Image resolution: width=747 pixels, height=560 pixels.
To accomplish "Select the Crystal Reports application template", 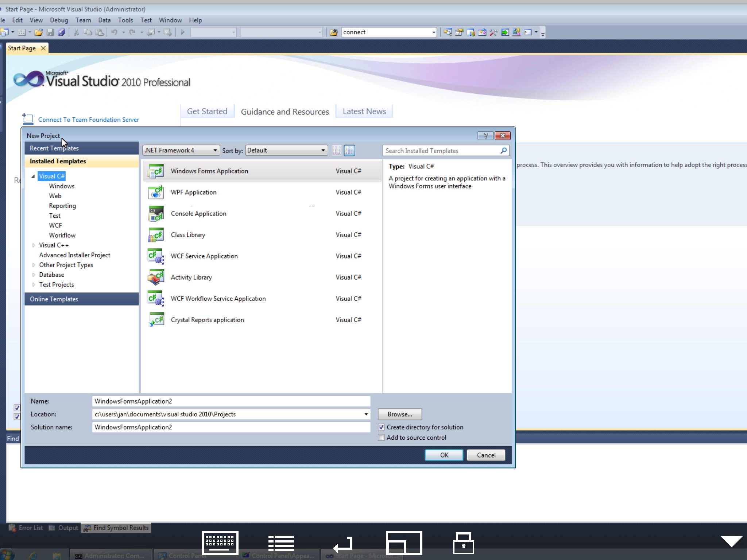I will point(262,320).
